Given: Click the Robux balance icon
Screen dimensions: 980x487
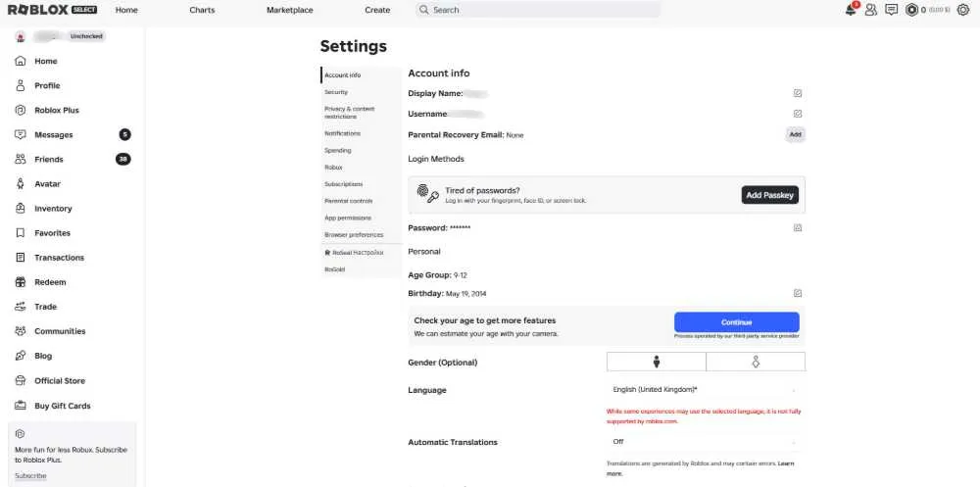Looking at the screenshot, I should [911, 10].
